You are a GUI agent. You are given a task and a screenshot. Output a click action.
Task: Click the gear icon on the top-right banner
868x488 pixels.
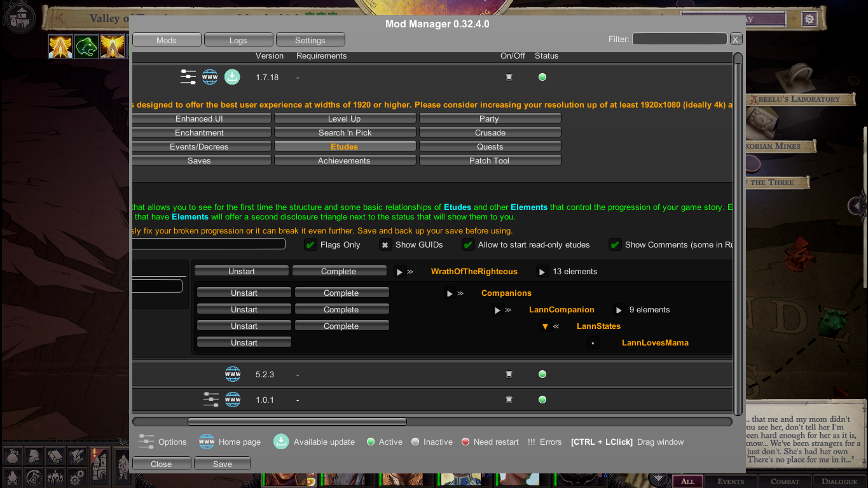[809, 19]
